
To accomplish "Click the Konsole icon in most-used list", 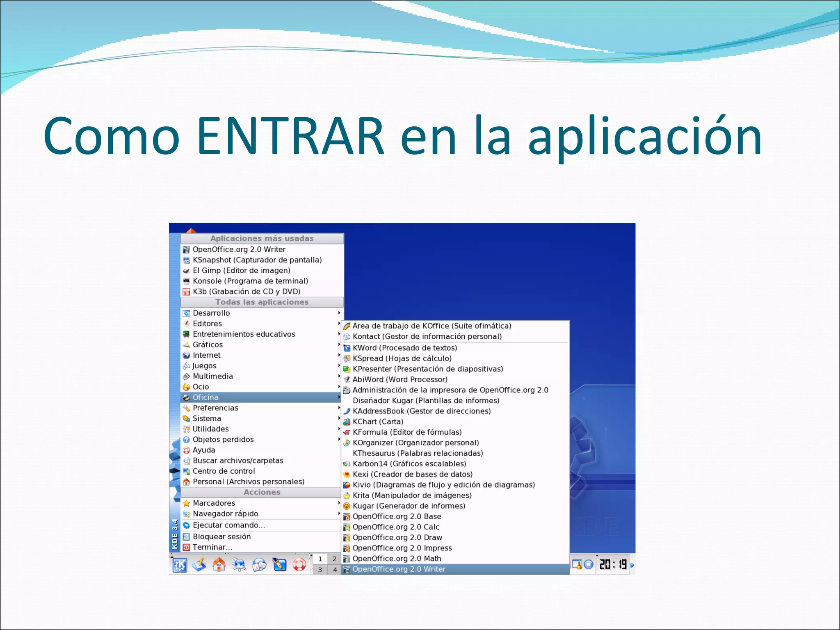I will click(186, 281).
